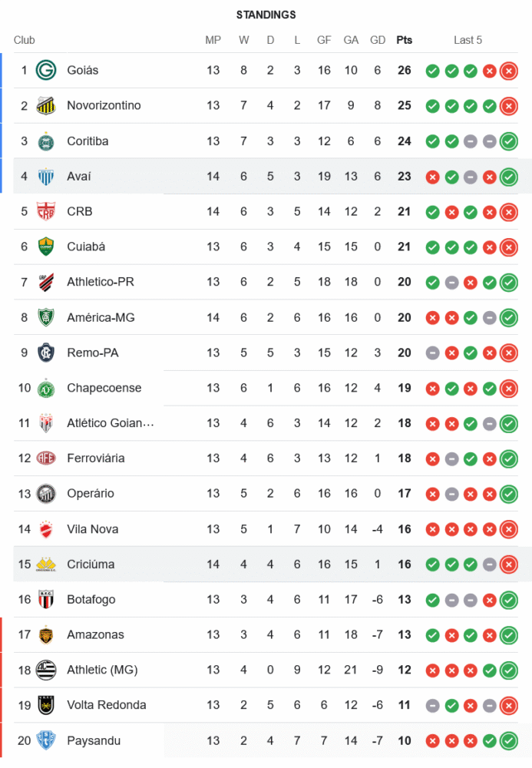Screen dimensions: 532x768
Task: Open Vila Nova's most recent loss indicator
Action: tap(508, 529)
